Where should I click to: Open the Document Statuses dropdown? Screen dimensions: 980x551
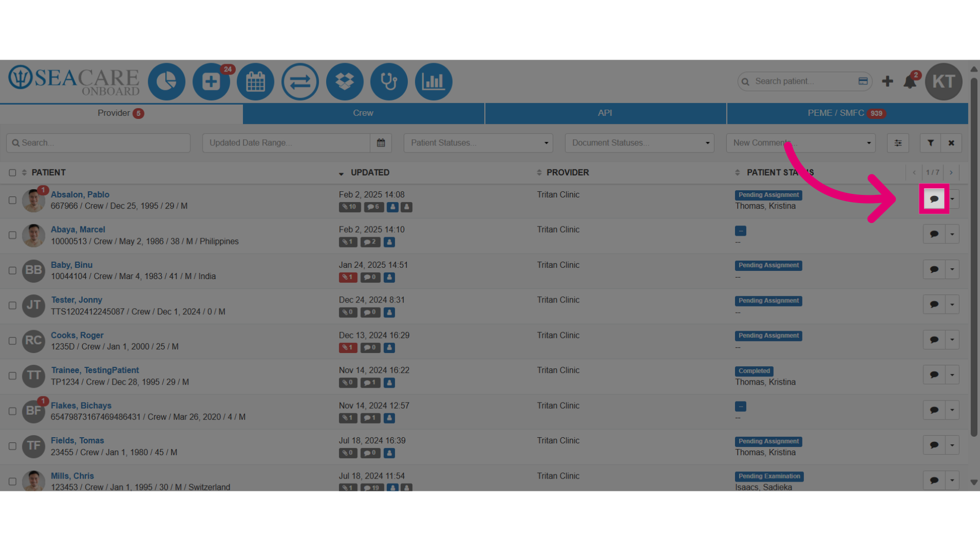(640, 143)
